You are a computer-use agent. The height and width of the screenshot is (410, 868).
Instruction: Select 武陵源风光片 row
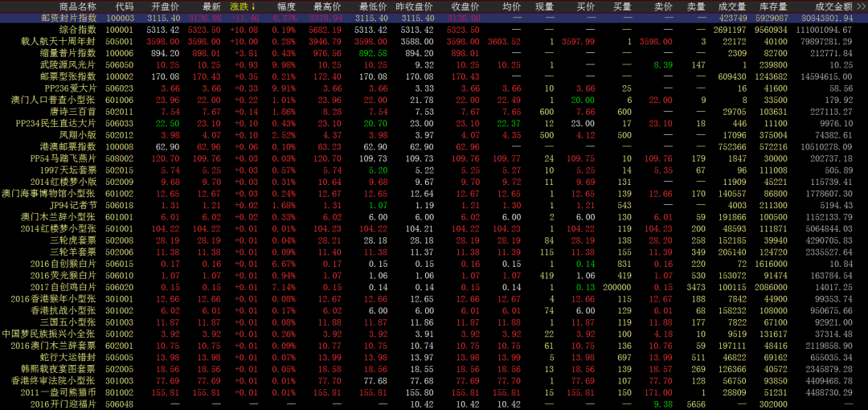434,65
